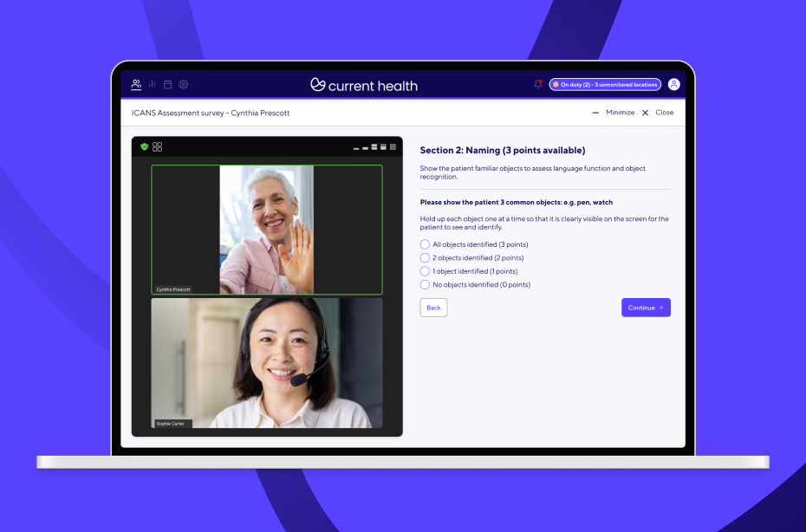The width and height of the screenshot is (806, 532).
Task: Open the video layout grid icon
Action: (x=158, y=146)
